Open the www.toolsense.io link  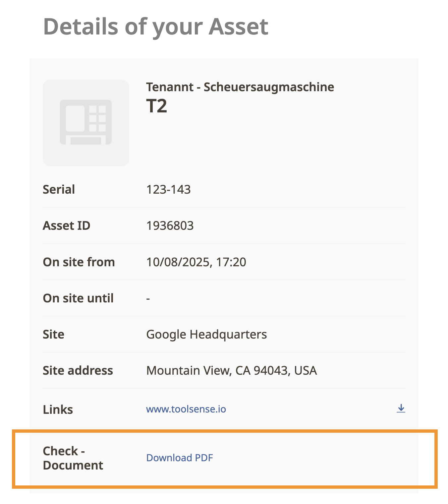[186, 409]
